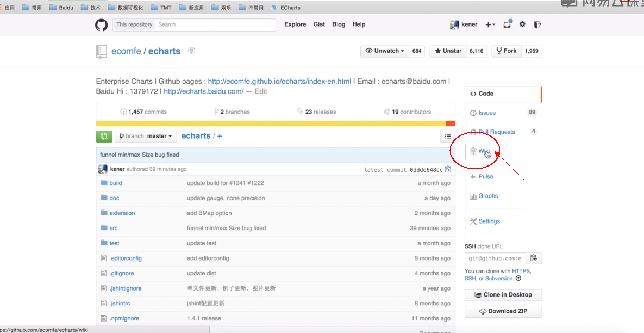The width and height of the screenshot is (644, 333).
Task: Click the ecomfe owner link
Action: pyautogui.click(x=127, y=51)
